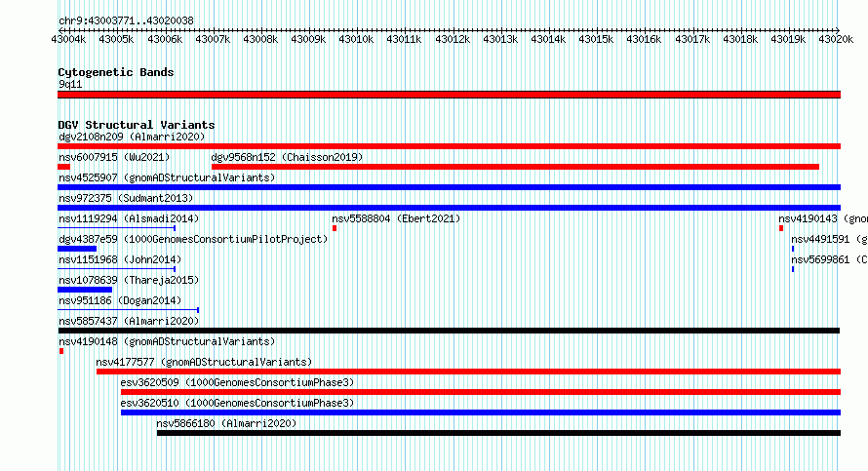868x471 pixels.
Task: Open esv3620510 (1000GenomesConsortiumPhase3) label
Action: click(x=237, y=403)
